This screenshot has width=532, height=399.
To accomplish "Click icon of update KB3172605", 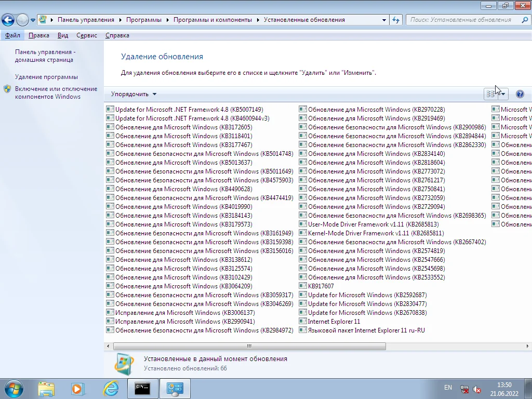I will [110, 127].
